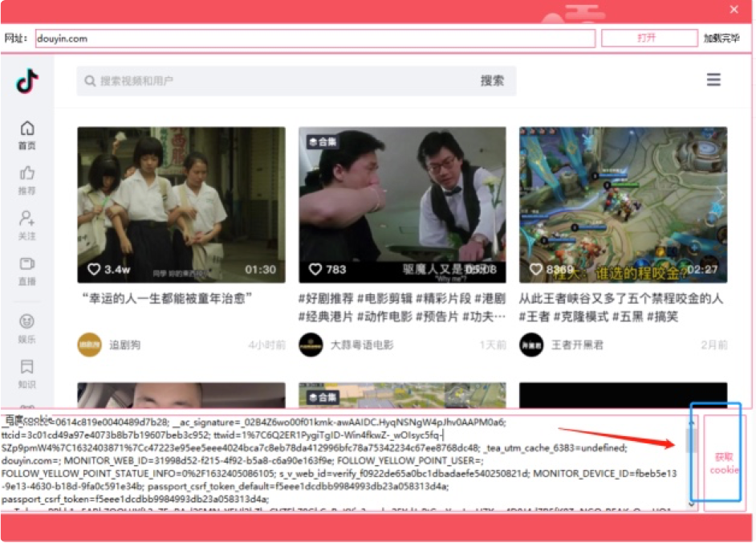Click the search magnifier icon
This screenshot has height=543, width=756.
[90, 80]
